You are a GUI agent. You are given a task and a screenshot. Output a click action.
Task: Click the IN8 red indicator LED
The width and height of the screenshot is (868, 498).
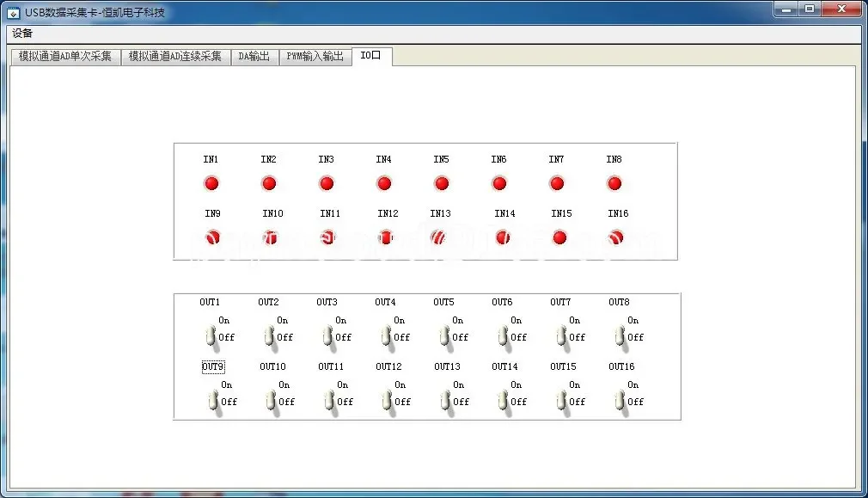tap(614, 183)
